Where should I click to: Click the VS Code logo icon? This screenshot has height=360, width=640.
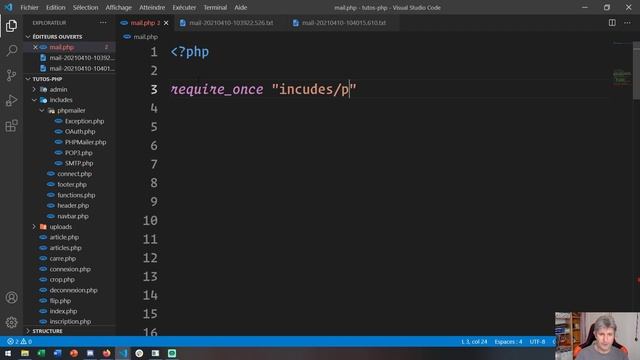click(9, 7)
